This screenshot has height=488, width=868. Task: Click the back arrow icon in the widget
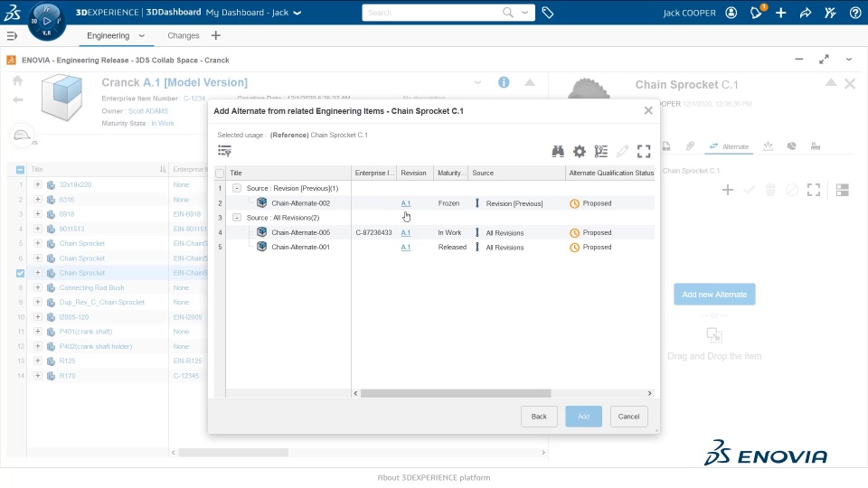(x=18, y=99)
